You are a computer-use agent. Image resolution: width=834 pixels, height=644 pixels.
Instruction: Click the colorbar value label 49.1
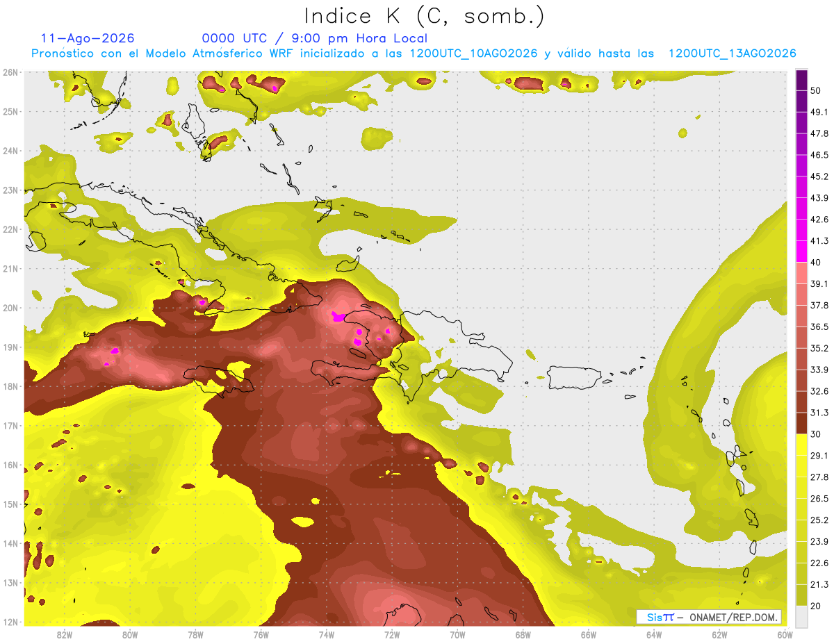pyautogui.click(x=819, y=112)
